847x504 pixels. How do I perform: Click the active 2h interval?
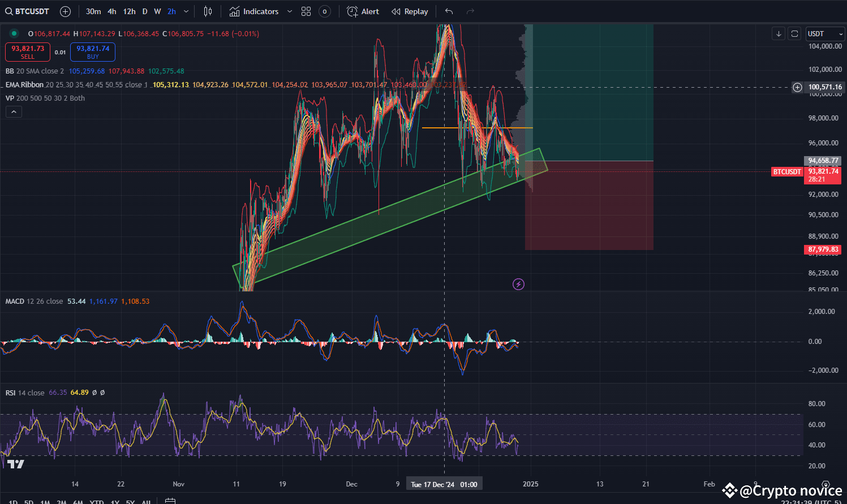click(x=171, y=11)
